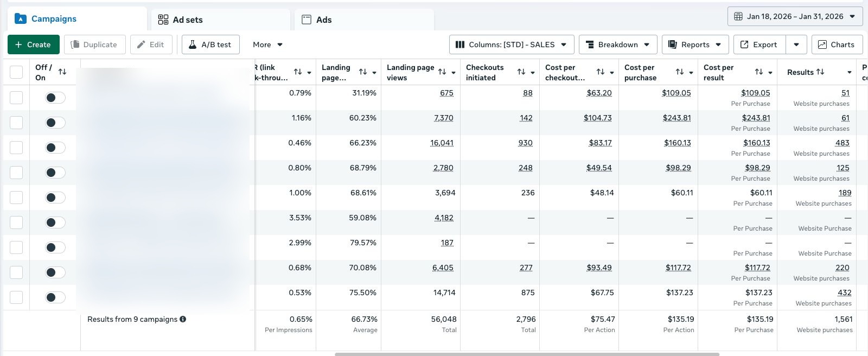Viewport: 868px width, 356px height.
Task: Open Cost per result column options arrow
Action: coord(770,72)
